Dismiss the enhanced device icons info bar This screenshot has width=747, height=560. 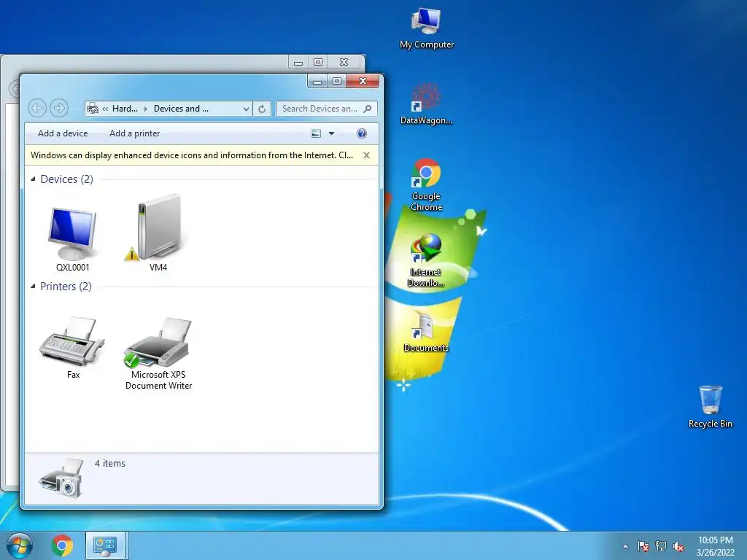tap(366, 155)
